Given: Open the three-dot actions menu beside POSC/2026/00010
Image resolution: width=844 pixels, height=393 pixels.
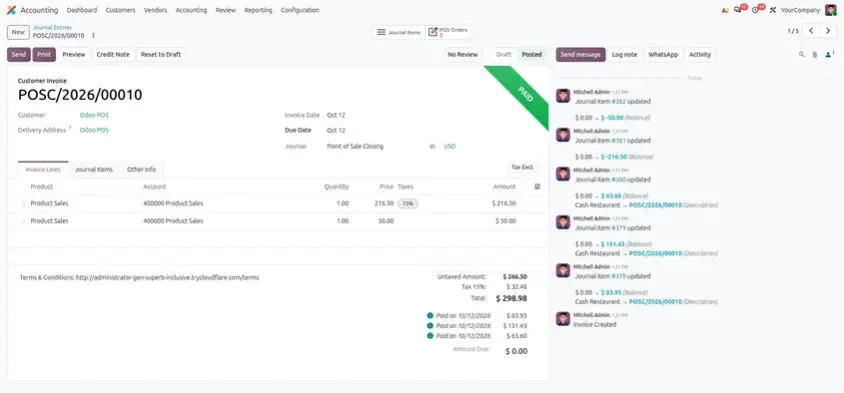Looking at the screenshot, I should tap(93, 36).
